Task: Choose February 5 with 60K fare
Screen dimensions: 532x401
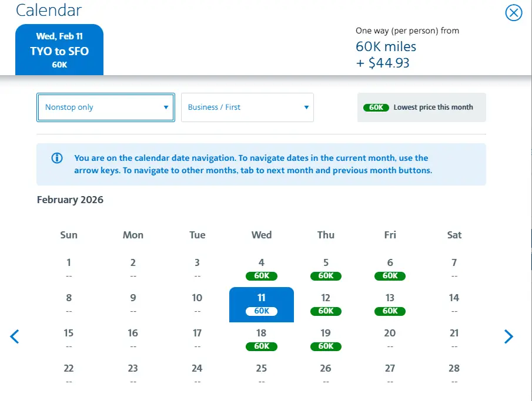Action: [x=326, y=268]
